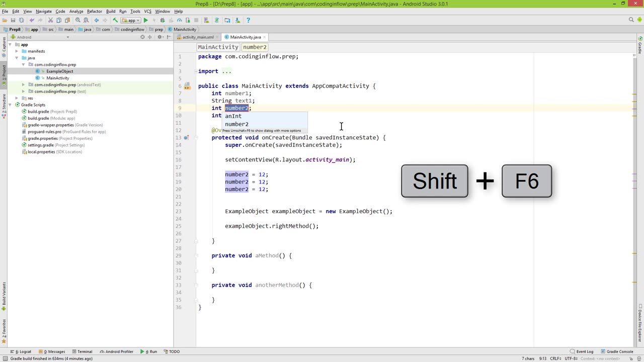644x362 pixels.
Task: Open the Event Log button
Action: 582,351
